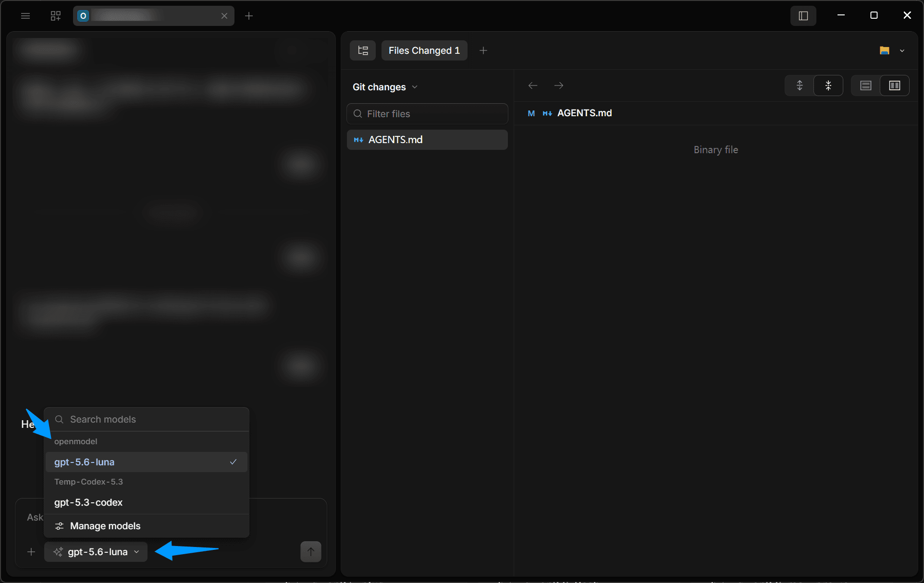
Task: Go to next change arrow
Action: click(x=558, y=85)
